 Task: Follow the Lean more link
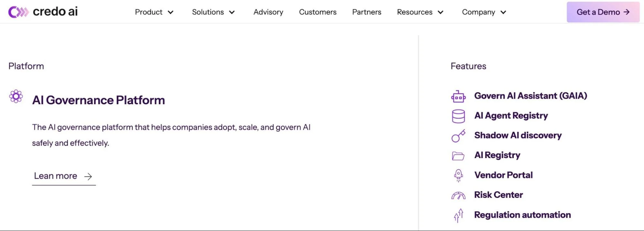coord(64,176)
